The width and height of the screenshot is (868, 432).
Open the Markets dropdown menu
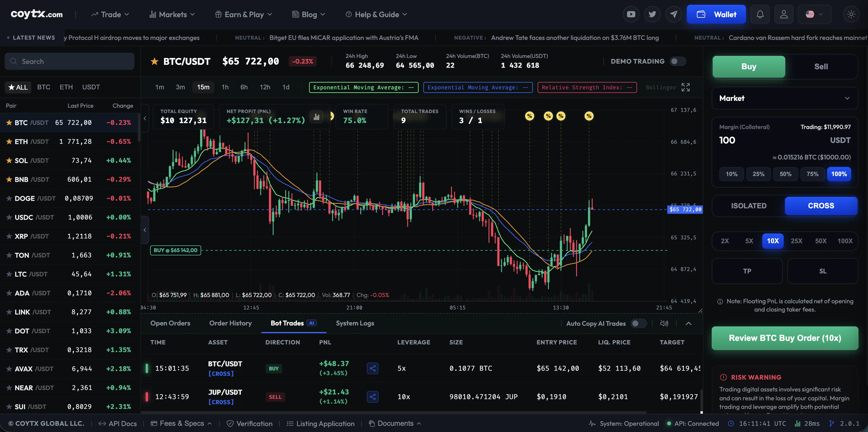click(172, 14)
